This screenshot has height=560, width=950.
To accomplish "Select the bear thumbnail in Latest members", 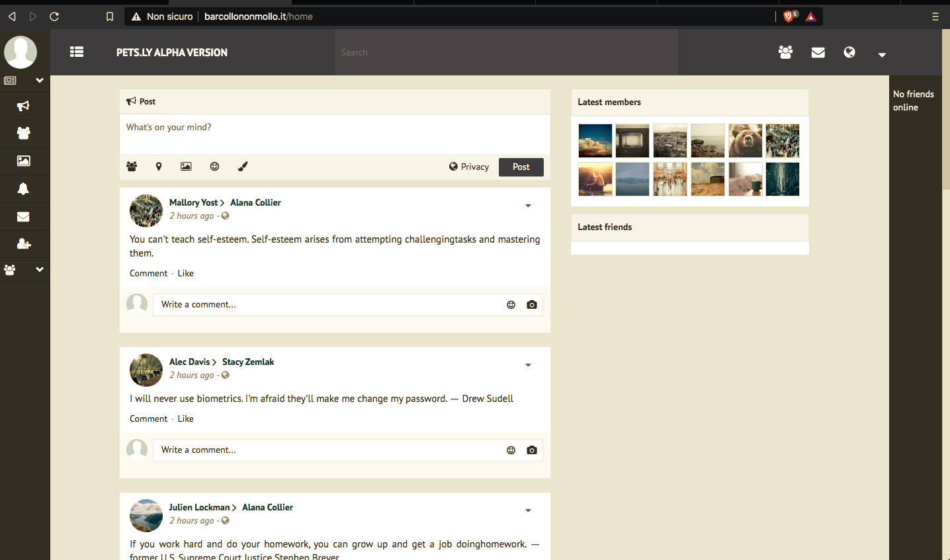I will (745, 141).
